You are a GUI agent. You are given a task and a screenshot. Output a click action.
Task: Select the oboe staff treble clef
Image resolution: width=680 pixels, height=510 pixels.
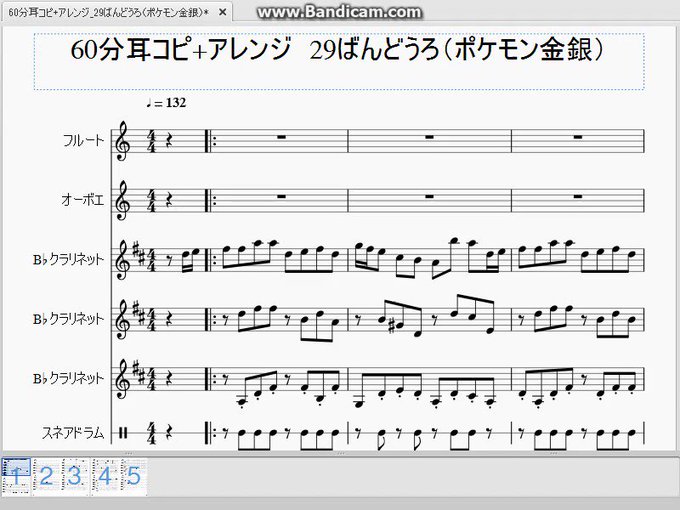coord(123,200)
